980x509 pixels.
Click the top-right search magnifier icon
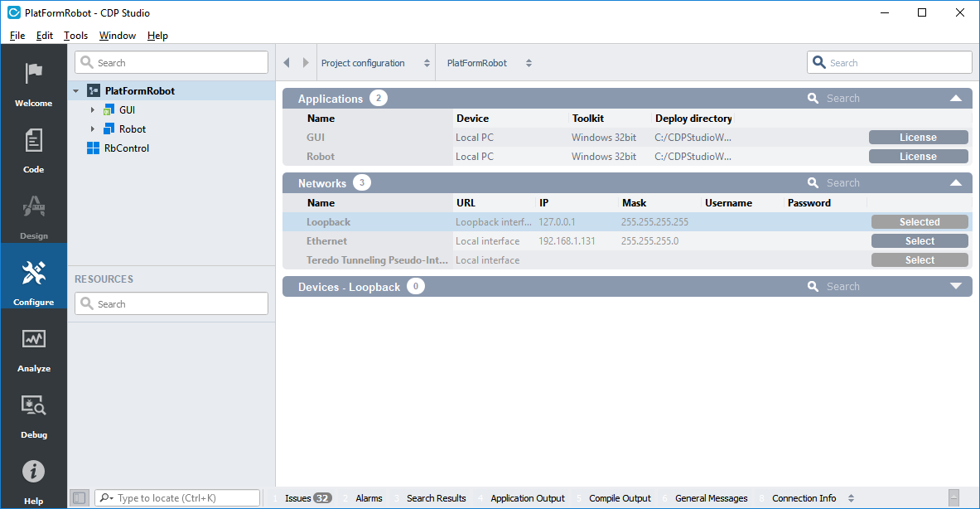pyautogui.click(x=818, y=62)
